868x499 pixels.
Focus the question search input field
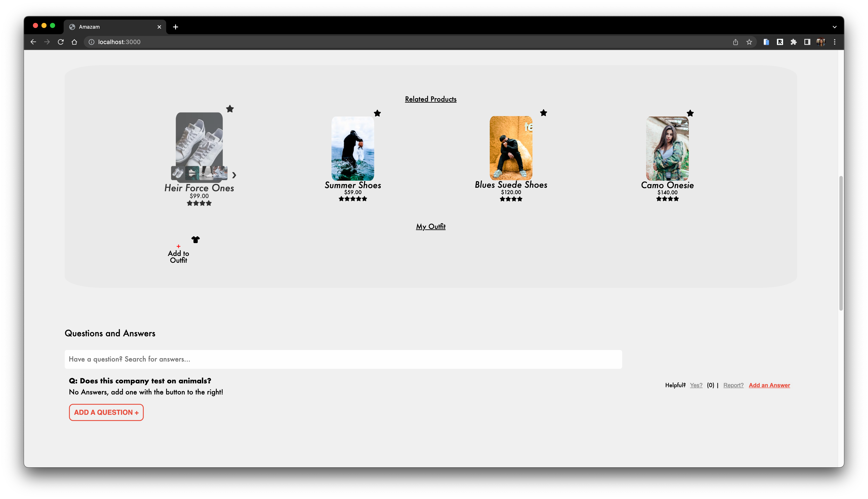pyautogui.click(x=343, y=359)
